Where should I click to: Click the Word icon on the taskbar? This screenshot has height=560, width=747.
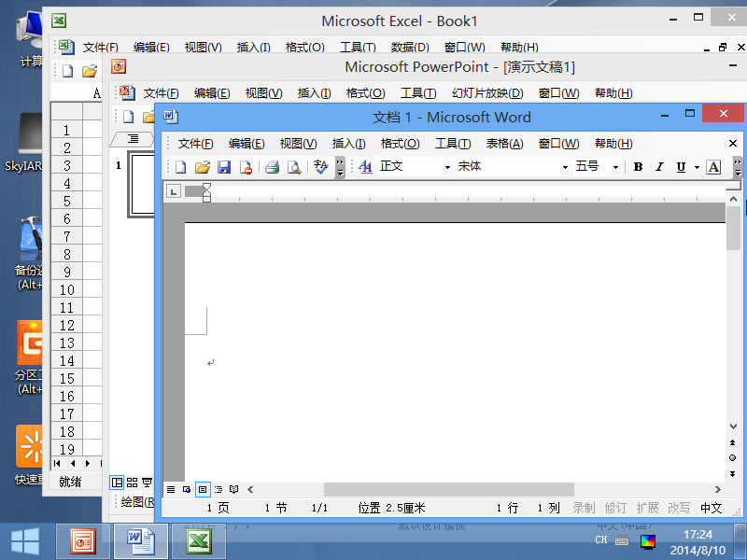(x=141, y=541)
